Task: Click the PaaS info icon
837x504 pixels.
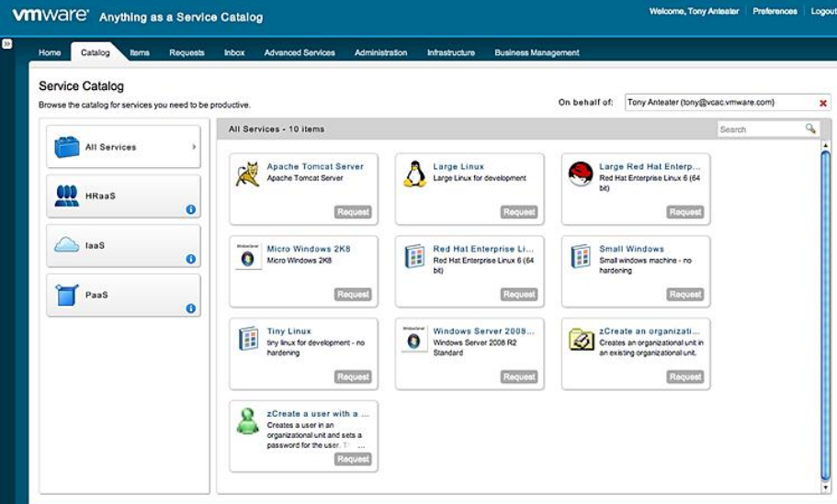Action: coord(191,308)
